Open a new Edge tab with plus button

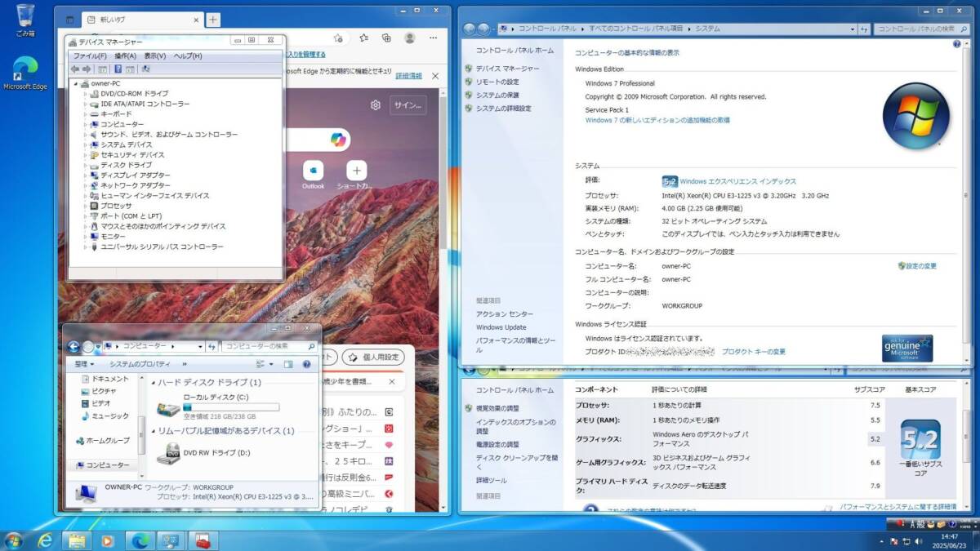(x=212, y=19)
